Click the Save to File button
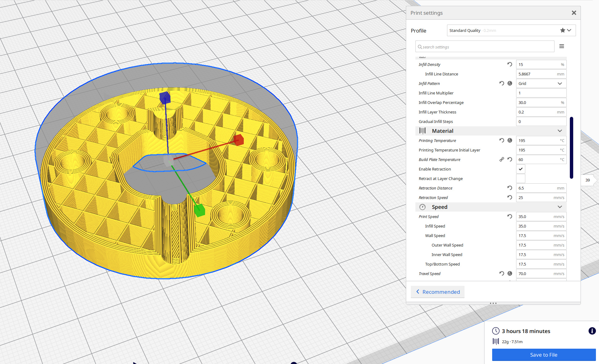This screenshot has height=364, width=599. pos(543,355)
